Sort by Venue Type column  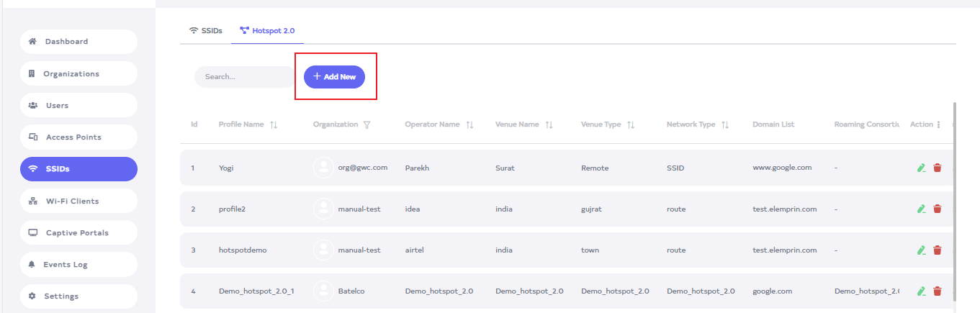[x=631, y=124]
